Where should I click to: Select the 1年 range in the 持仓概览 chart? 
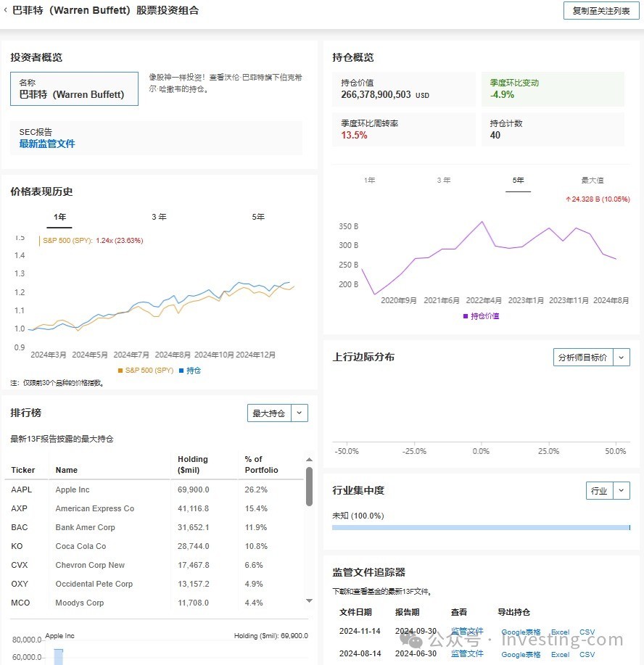coord(369,180)
